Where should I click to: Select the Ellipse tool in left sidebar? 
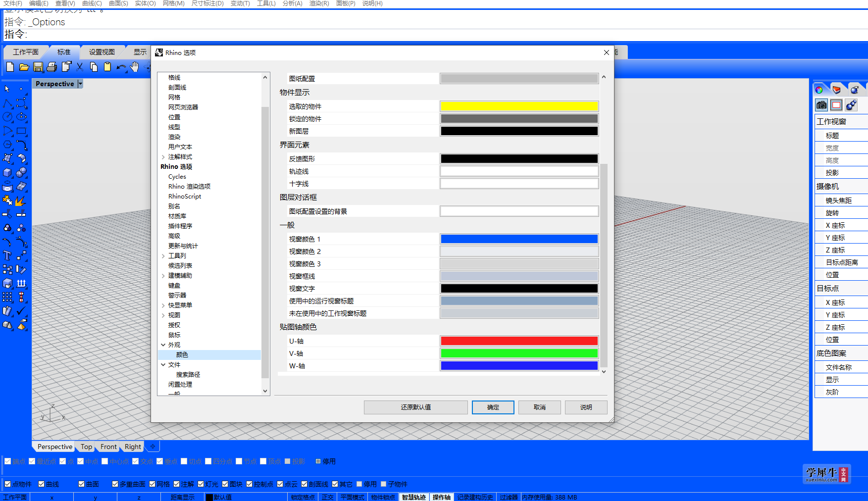tap(21, 117)
